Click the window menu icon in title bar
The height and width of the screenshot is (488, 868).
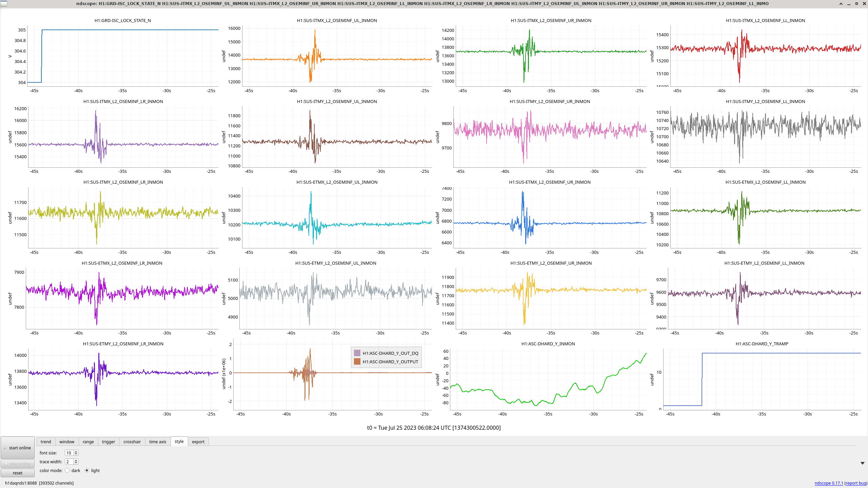[x=3, y=3]
